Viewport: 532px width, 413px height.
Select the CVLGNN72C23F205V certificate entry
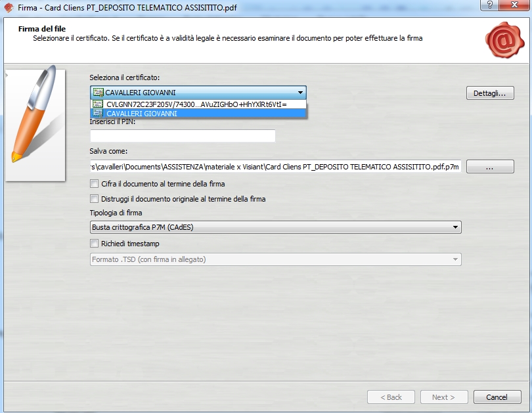click(197, 104)
